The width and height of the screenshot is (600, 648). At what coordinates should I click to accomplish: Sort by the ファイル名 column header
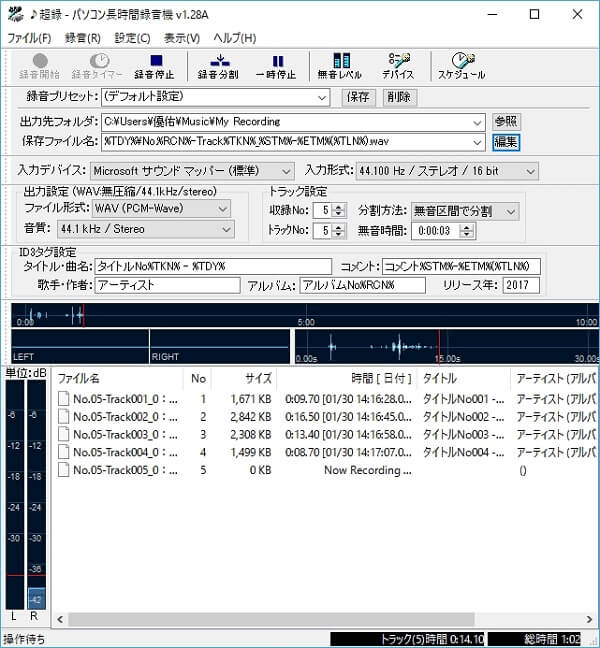point(119,379)
